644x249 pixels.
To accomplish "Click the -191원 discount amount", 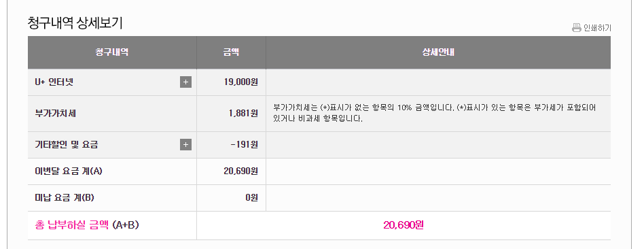I will pos(245,145).
